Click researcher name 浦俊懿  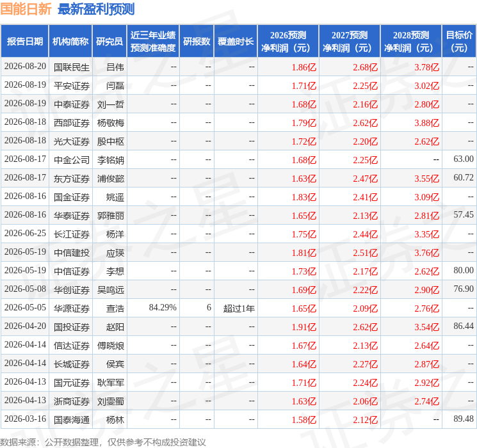tap(110, 179)
